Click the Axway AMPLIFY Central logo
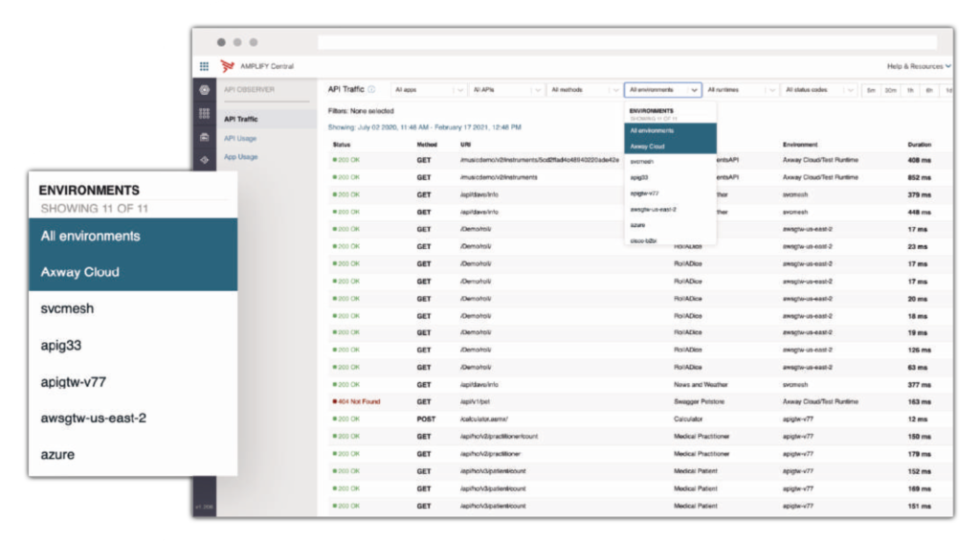 [256, 66]
